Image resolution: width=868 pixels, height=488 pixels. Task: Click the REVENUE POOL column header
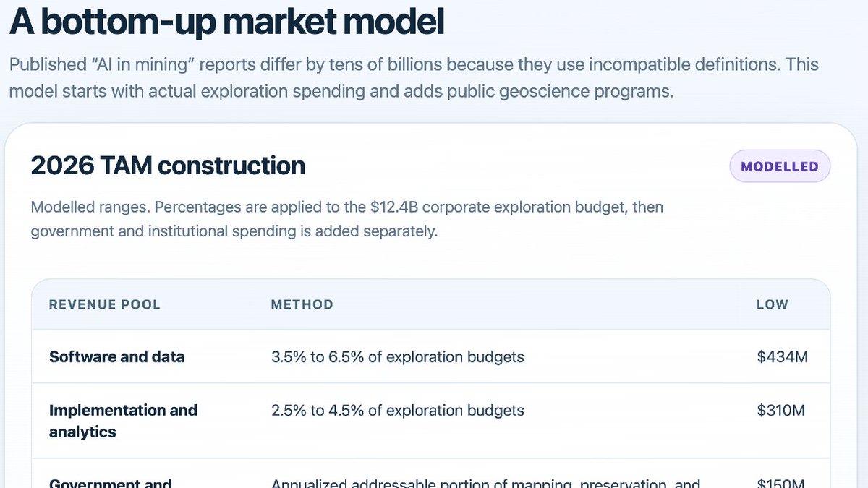tap(105, 304)
